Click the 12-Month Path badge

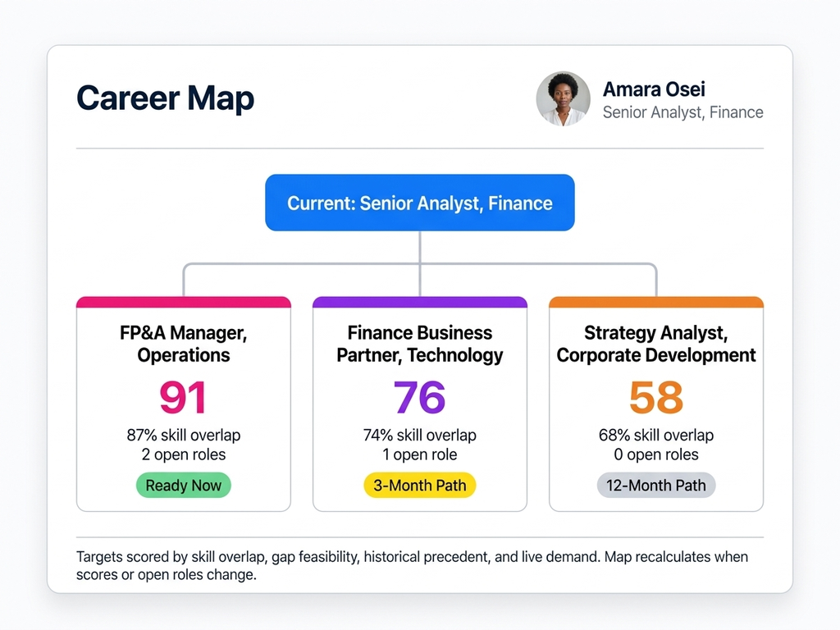[x=655, y=485]
